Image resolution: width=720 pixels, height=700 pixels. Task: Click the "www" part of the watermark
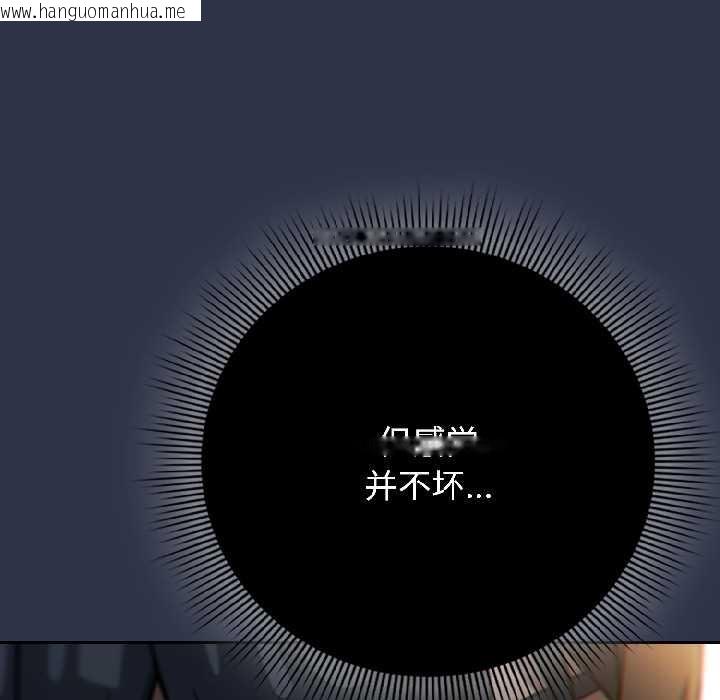pyautogui.click(x=16, y=11)
